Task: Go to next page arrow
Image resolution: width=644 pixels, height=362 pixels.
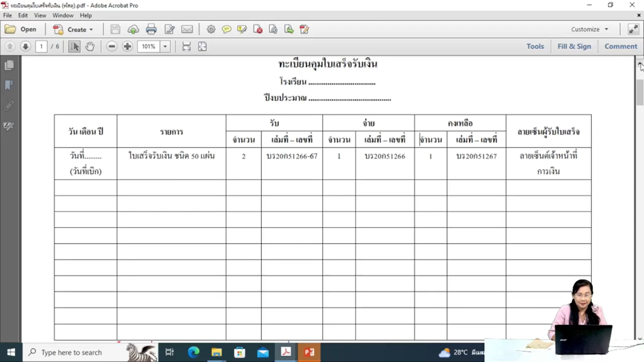Action: (25, 46)
